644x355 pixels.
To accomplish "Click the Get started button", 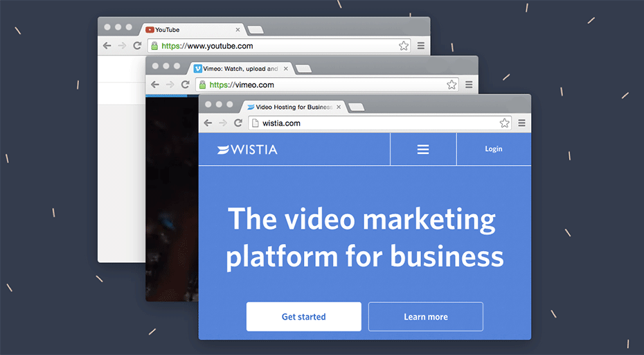I will point(304,317).
